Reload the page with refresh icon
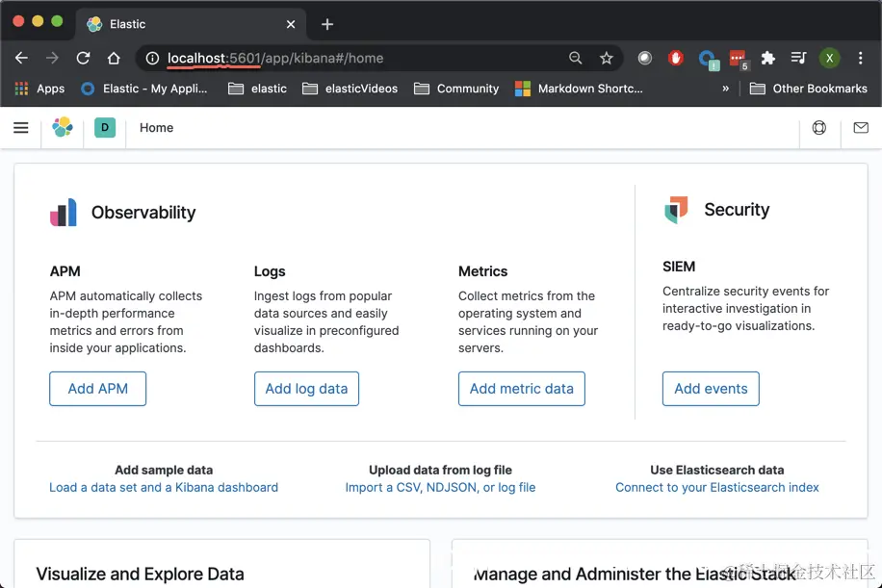Image resolution: width=882 pixels, height=588 pixels. (x=83, y=58)
